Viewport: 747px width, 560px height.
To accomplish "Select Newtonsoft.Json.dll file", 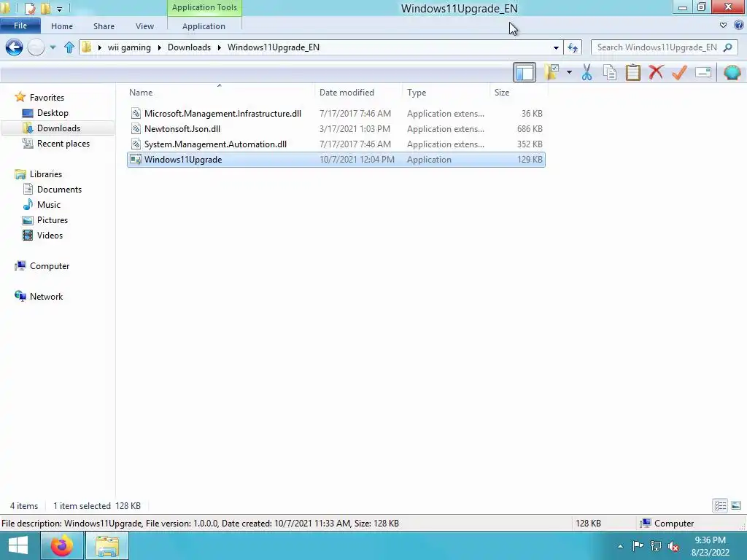I will click(x=336, y=128).
